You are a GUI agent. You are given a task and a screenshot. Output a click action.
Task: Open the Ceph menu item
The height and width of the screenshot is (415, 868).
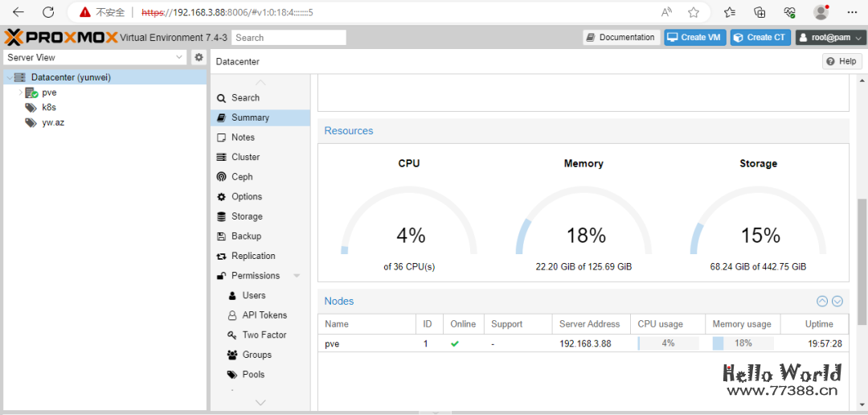pyautogui.click(x=241, y=177)
